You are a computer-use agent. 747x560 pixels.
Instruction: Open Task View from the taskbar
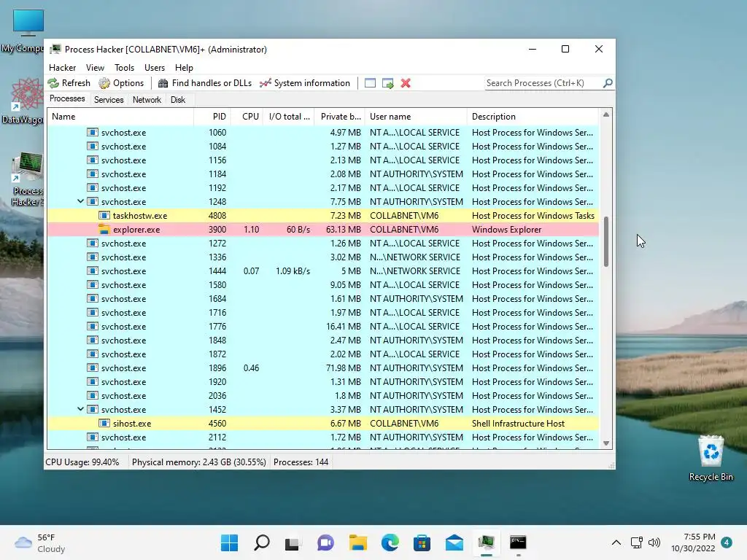click(292, 542)
